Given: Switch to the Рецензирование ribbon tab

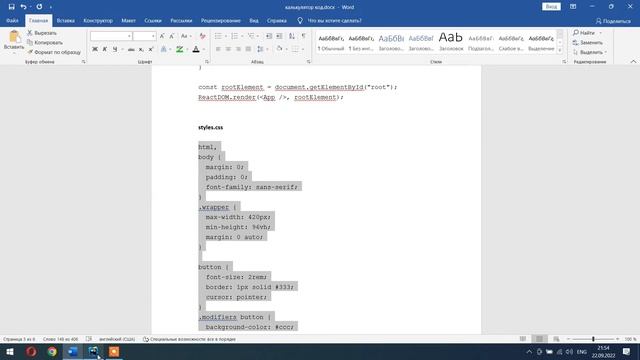Looking at the screenshot, I should point(220,20).
